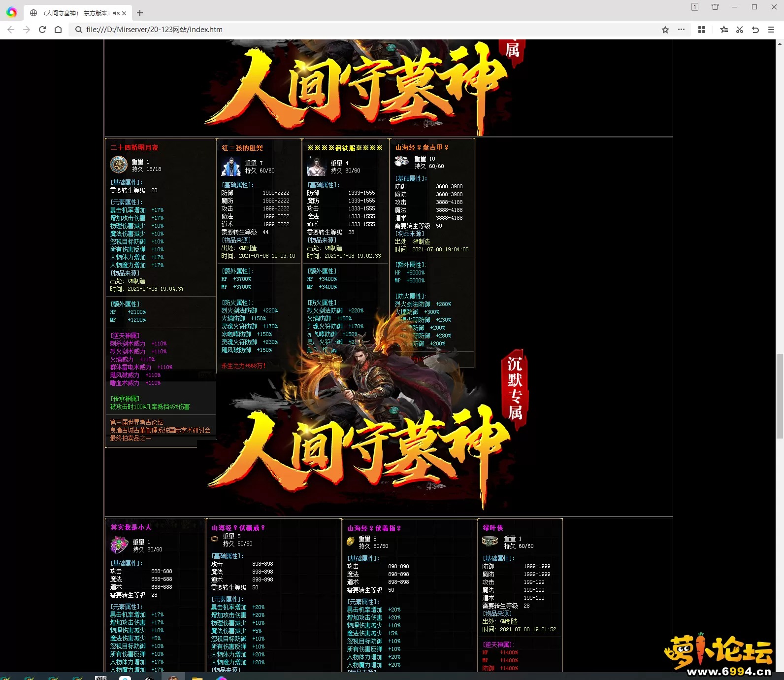Click the page vertical scrollbar thumb
The height and width of the screenshot is (680, 784).
point(780,396)
